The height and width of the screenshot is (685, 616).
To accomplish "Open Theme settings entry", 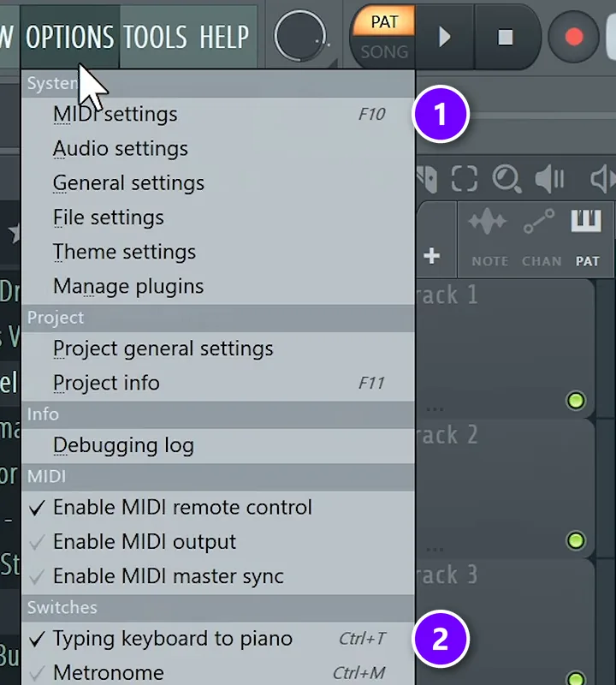I will click(x=218, y=252).
